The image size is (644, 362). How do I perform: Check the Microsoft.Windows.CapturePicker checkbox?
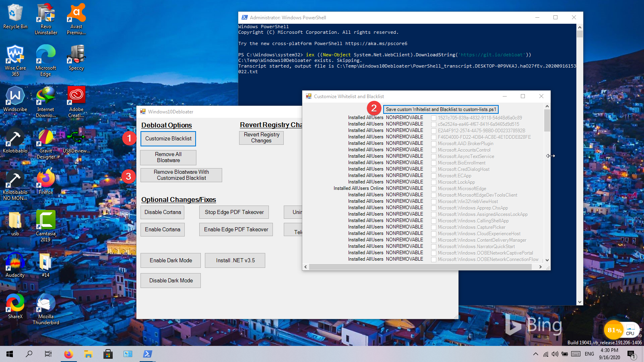[433, 227]
